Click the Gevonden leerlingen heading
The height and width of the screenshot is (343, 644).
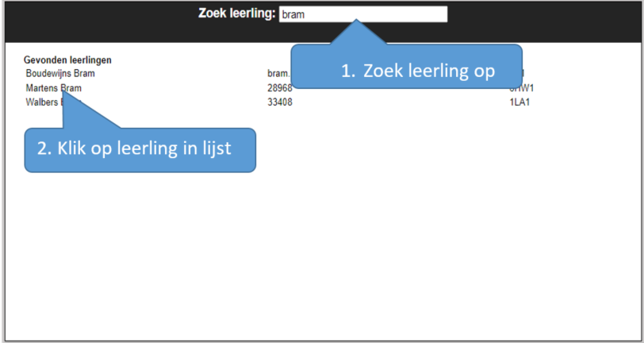tap(67, 60)
